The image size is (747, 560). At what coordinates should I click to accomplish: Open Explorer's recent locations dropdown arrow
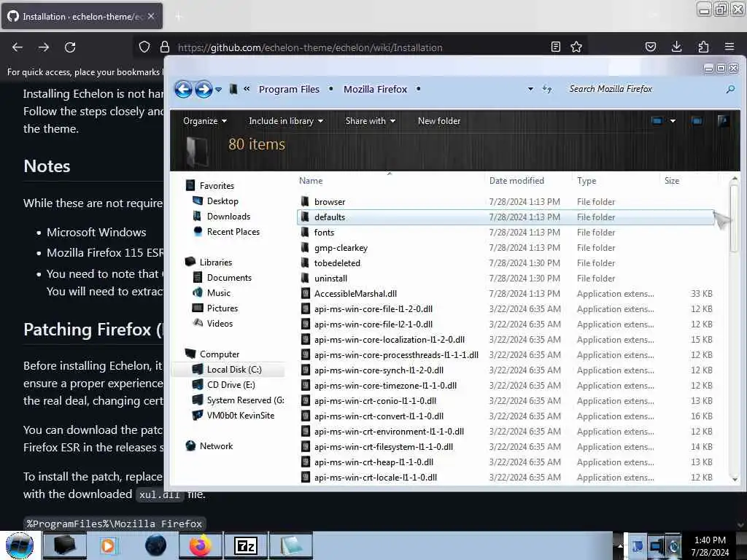coord(219,90)
